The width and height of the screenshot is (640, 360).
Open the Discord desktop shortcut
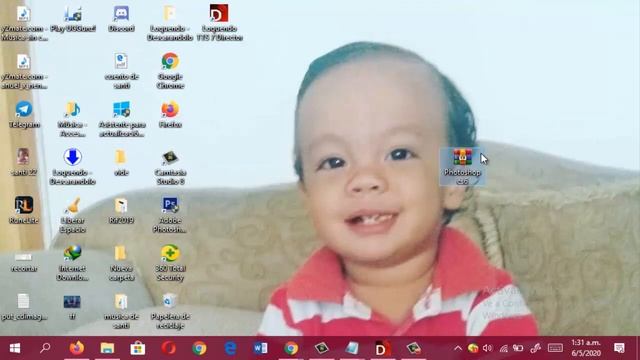121,19
